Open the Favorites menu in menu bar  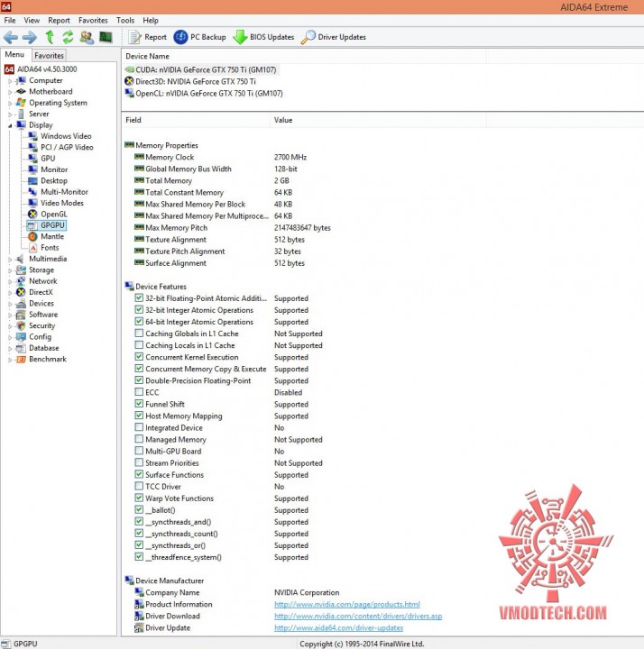click(x=93, y=20)
